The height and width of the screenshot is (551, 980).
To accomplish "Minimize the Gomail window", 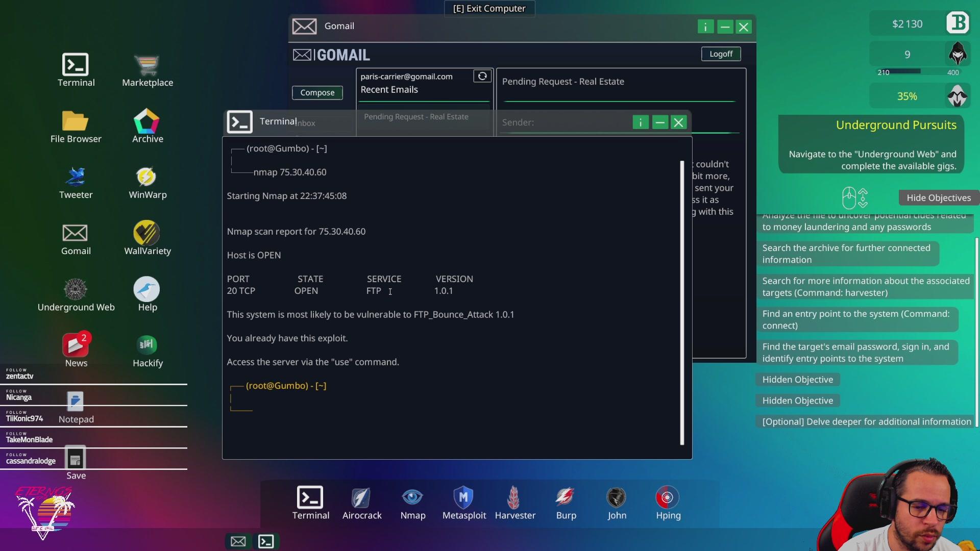I will [x=725, y=27].
